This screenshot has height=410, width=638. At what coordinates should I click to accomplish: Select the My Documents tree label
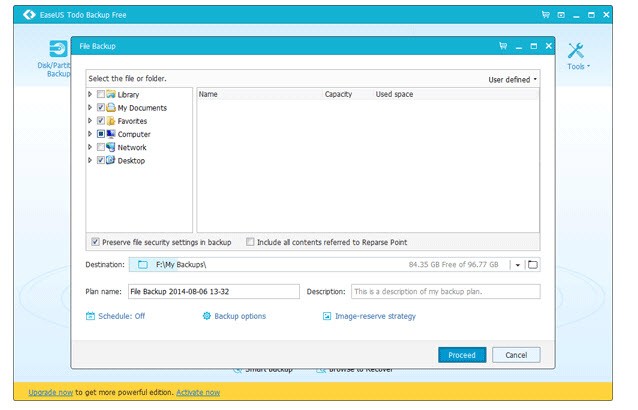(x=142, y=108)
